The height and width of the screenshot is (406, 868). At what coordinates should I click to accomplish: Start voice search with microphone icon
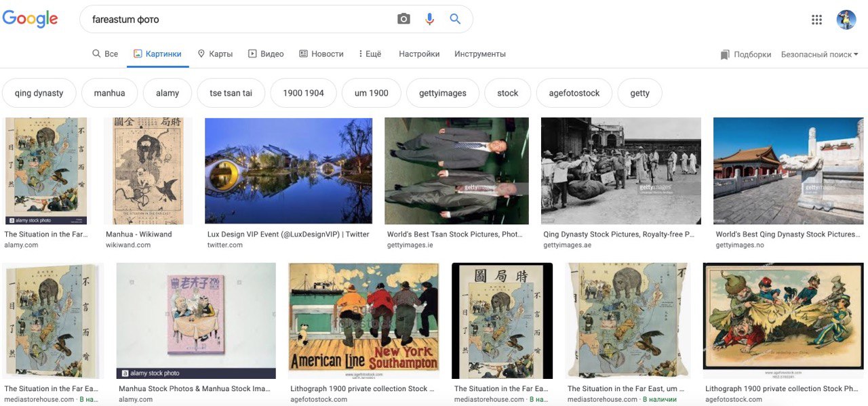[x=429, y=19]
